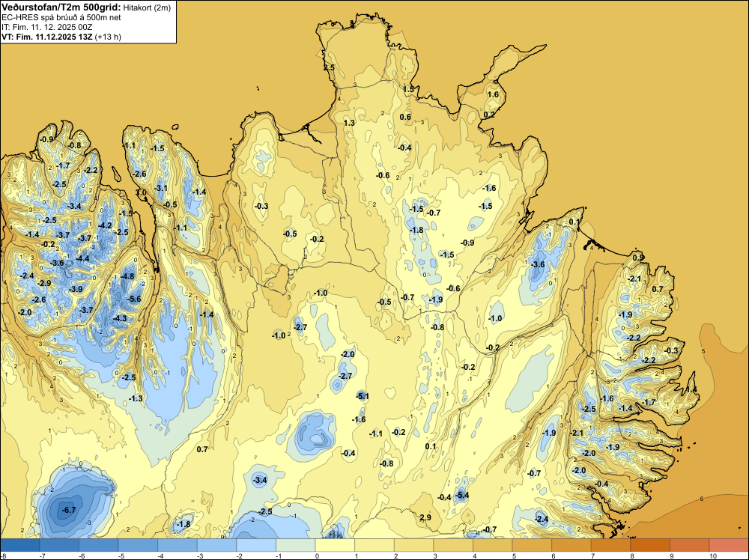Click the legend tick label "10"
Screen dimensions: 749x560
713,556
